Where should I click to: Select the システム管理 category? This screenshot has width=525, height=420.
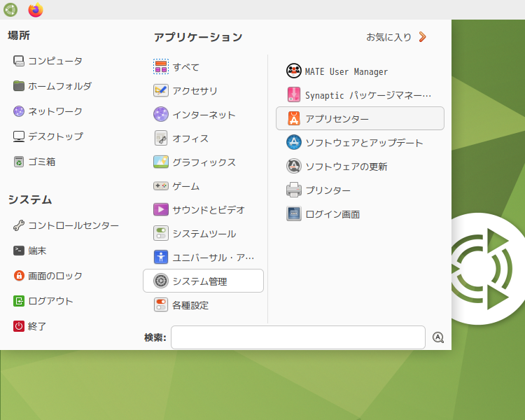coord(203,281)
